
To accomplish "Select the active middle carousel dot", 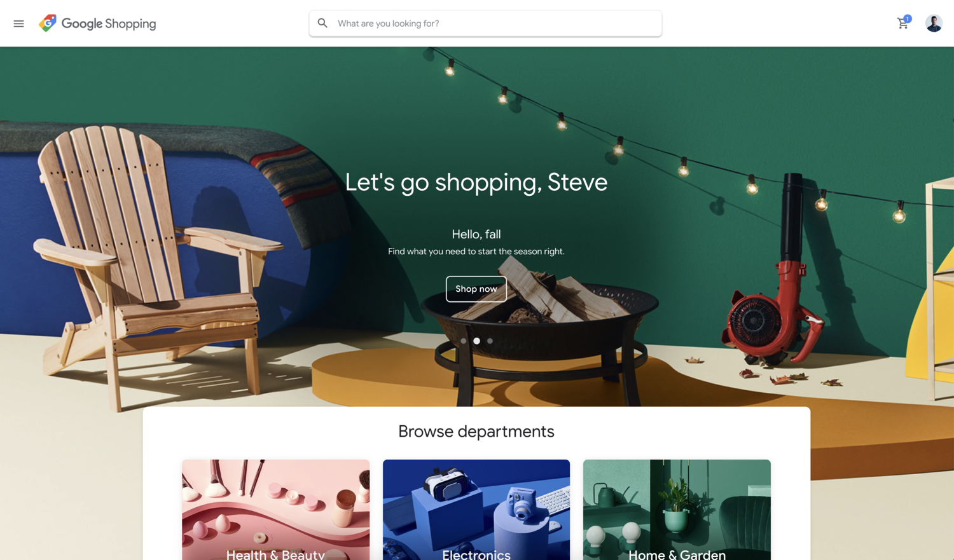I will pyautogui.click(x=476, y=341).
